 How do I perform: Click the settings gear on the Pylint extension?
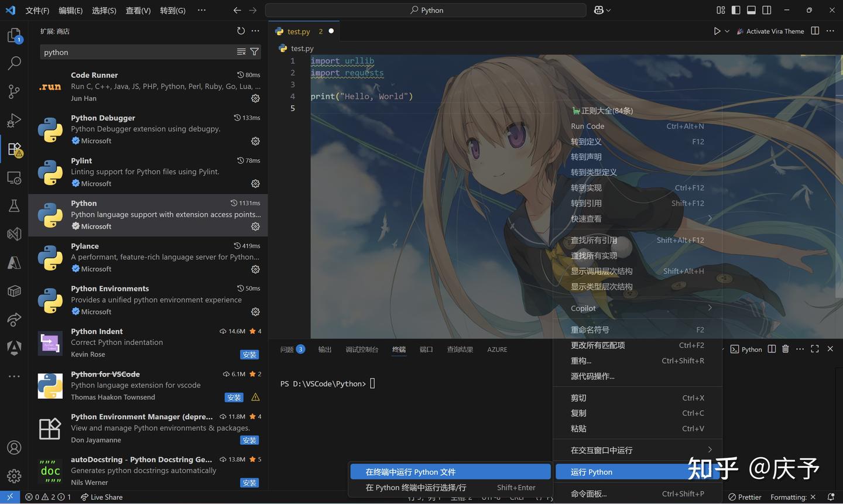pyautogui.click(x=255, y=184)
